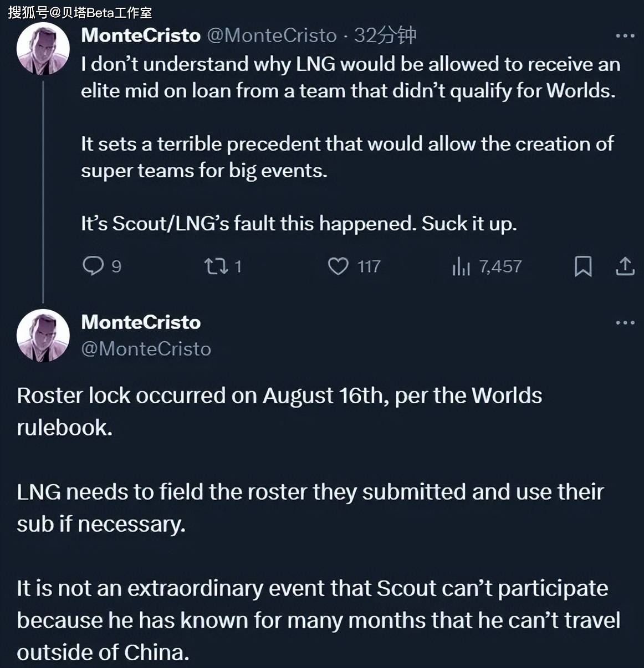Viewport: 644px width, 668px height.
Task: Open MonteCristo display name in first tweet
Action: tap(141, 35)
